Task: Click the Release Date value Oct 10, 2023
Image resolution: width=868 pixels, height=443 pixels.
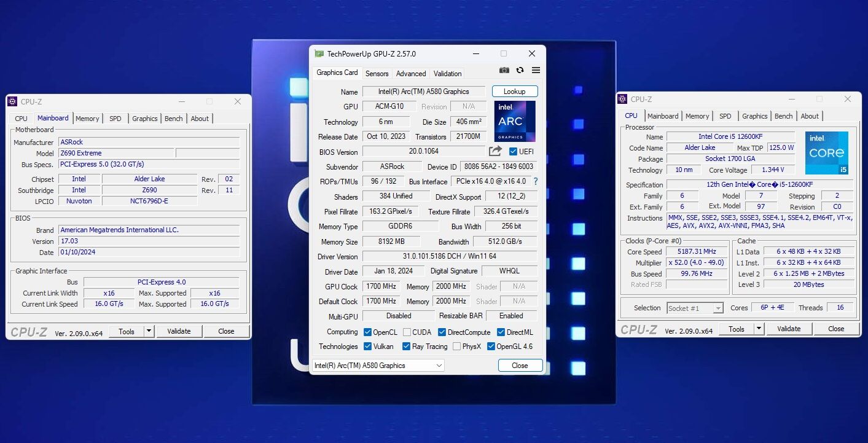Action: pos(386,136)
